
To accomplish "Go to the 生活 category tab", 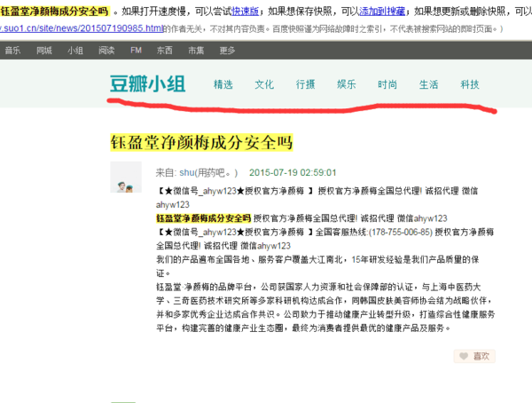I will pos(429,84).
